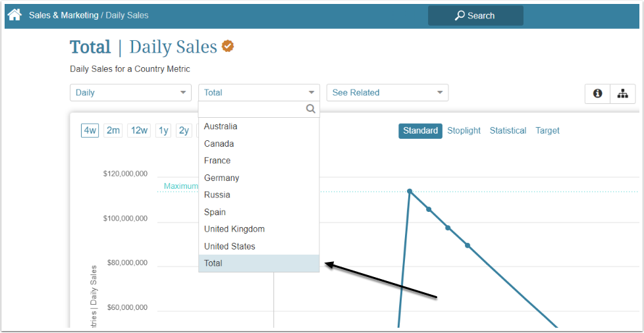Select the Target view
Image resolution: width=644 pixels, height=333 pixels.
(x=547, y=130)
